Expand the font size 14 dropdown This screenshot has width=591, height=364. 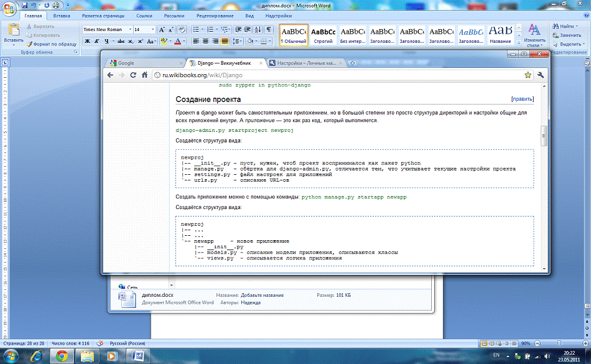pos(152,29)
